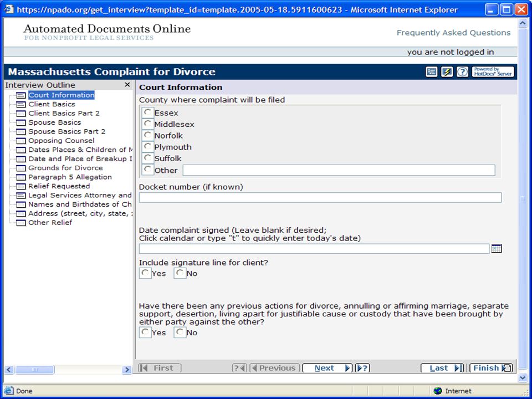Image resolution: width=532 pixels, height=399 pixels.
Task: Open the calendar date picker icon
Action: 497,249
